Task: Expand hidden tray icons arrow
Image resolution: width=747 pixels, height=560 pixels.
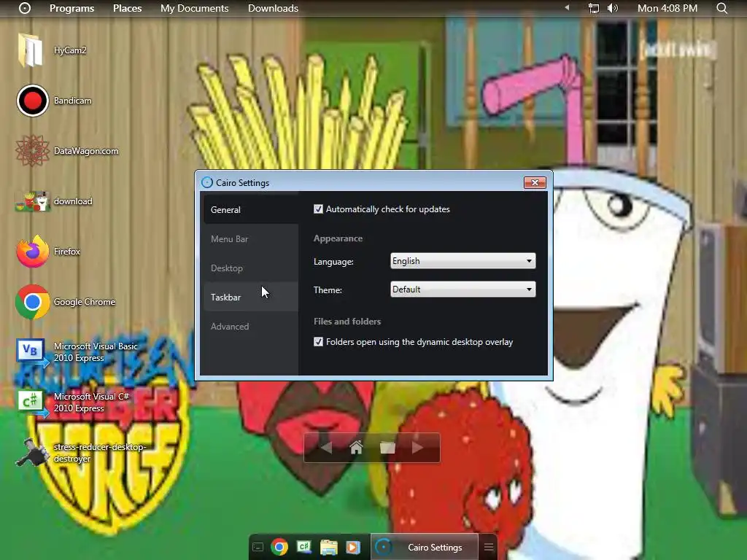Action: 567,7
